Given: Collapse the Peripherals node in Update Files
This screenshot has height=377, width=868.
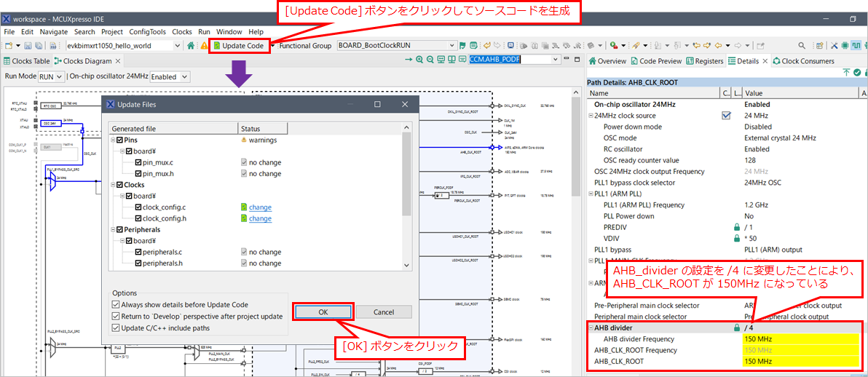Looking at the screenshot, I should 113,230.
